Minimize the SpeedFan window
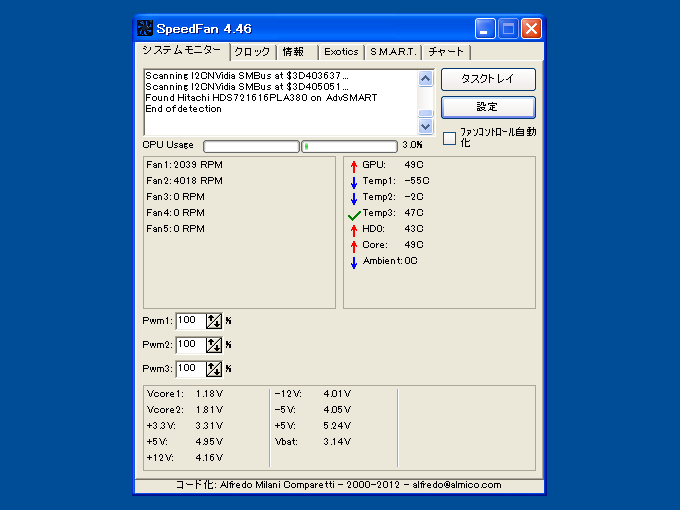 485,29
